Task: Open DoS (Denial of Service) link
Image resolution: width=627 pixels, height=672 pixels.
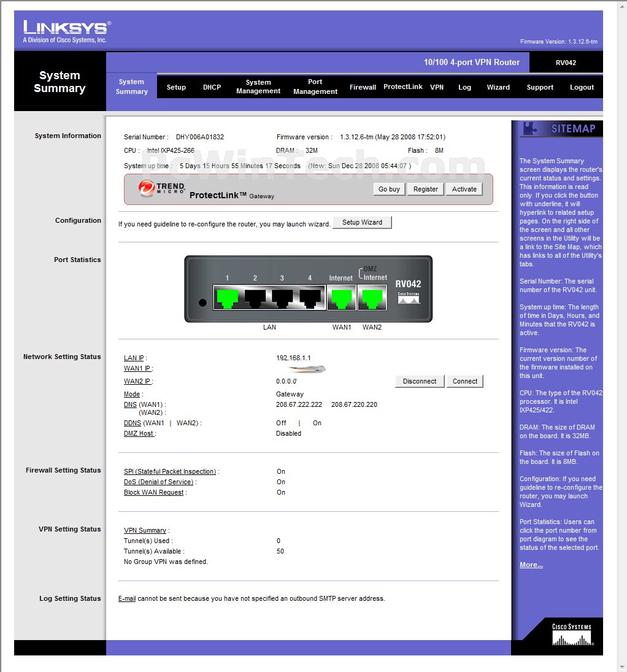Action: click(x=158, y=482)
